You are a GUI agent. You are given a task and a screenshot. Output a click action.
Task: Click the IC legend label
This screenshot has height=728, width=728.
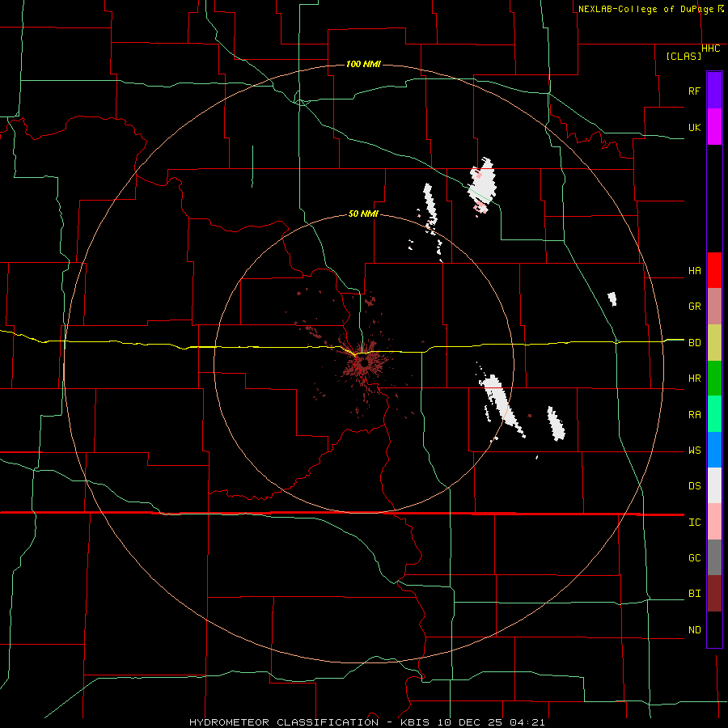coord(694,523)
